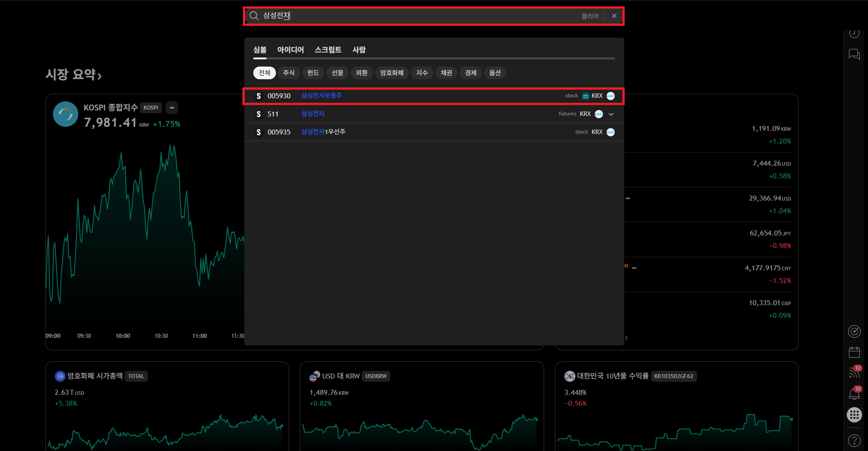The image size is (868, 451).
Task: Switch to the 스크립트 tab
Action: pos(328,50)
